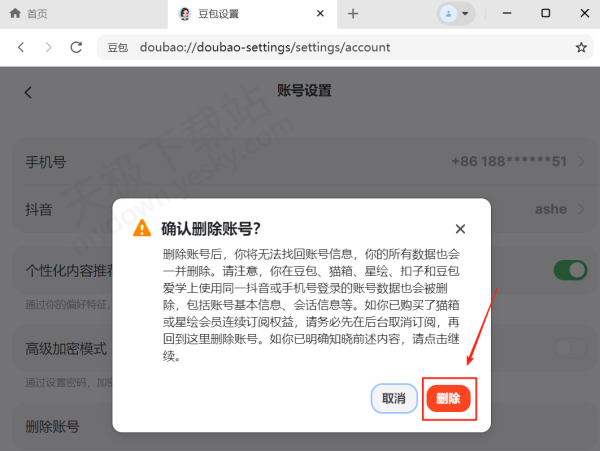The image size is (600, 451).
Task: Expand the 抖音 chevron next to ashe
Action: click(x=581, y=209)
